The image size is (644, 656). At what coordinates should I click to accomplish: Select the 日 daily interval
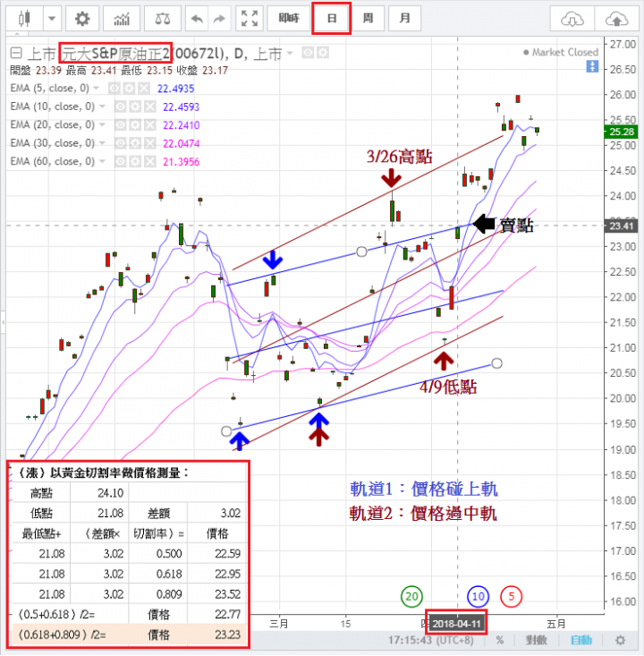click(331, 19)
